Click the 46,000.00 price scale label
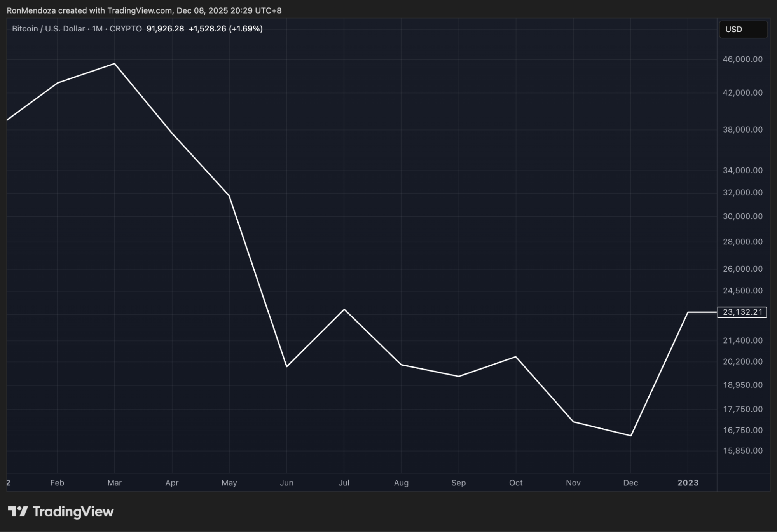Viewport: 777px width, 532px height. tap(742, 59)
